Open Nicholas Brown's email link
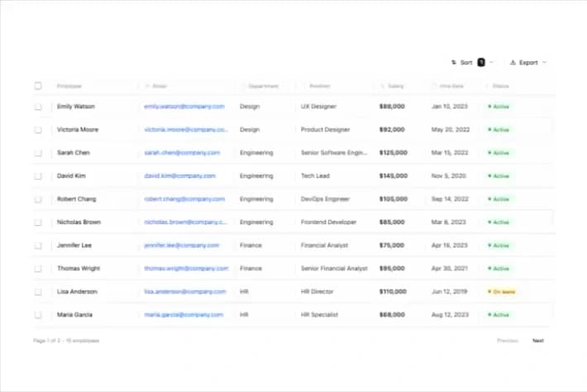 click(x=186, y=222)
